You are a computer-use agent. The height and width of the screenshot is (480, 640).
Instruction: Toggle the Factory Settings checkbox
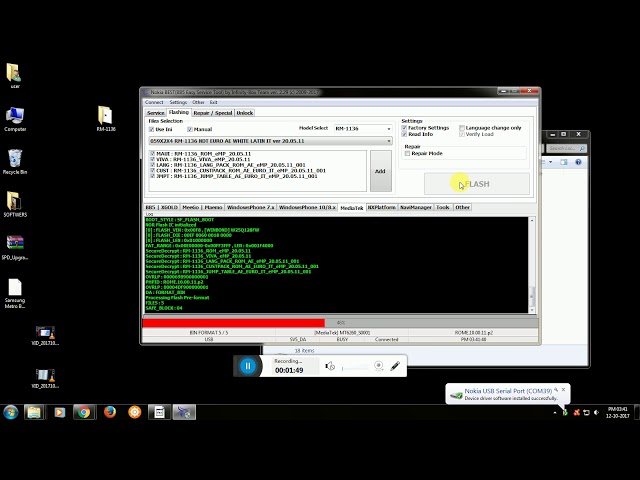[x=404, y=128]
